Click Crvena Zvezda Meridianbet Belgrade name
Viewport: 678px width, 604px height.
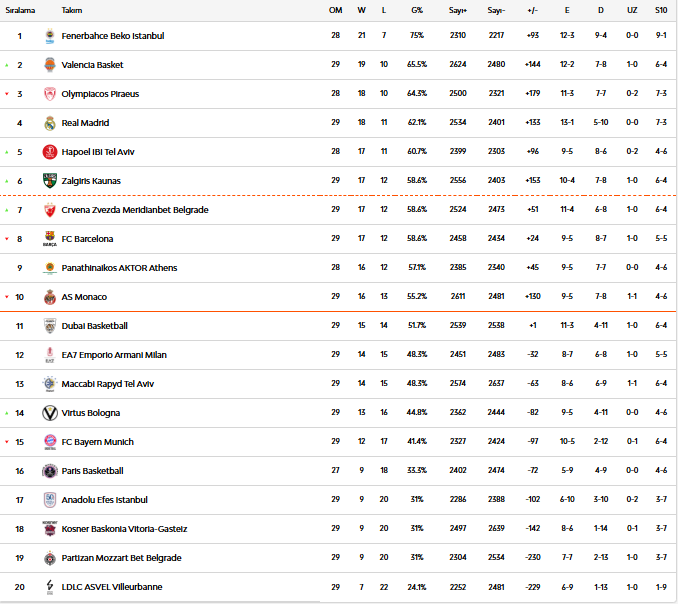pyautogui.click(x=134, y=210)
